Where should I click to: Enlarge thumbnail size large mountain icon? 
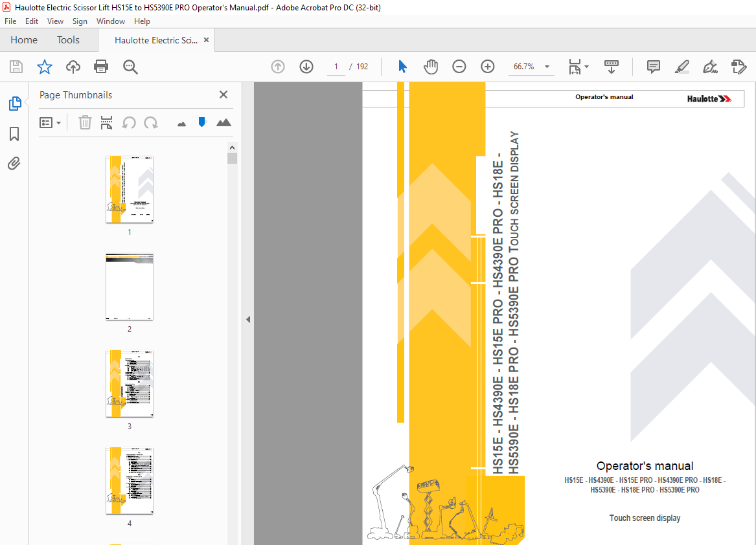coord(223,122)
